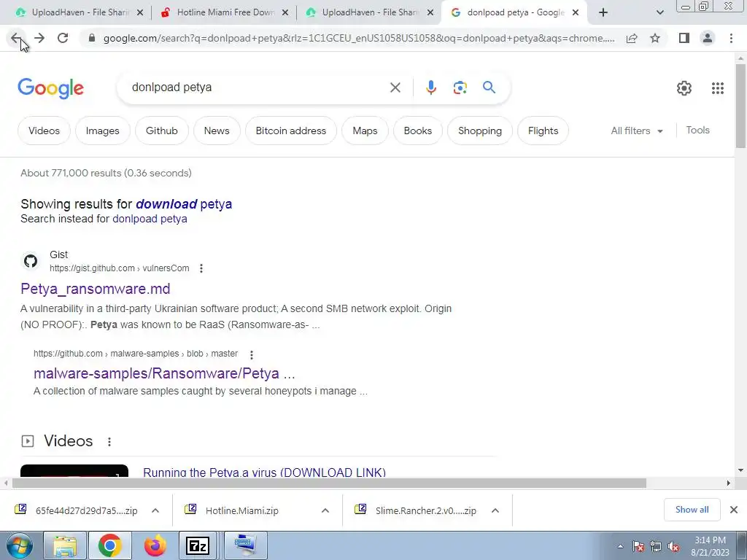The width and height of the screenshot is (747, 560).
Task: Open the Petya video thumbnail
Action: pos(74,470)
